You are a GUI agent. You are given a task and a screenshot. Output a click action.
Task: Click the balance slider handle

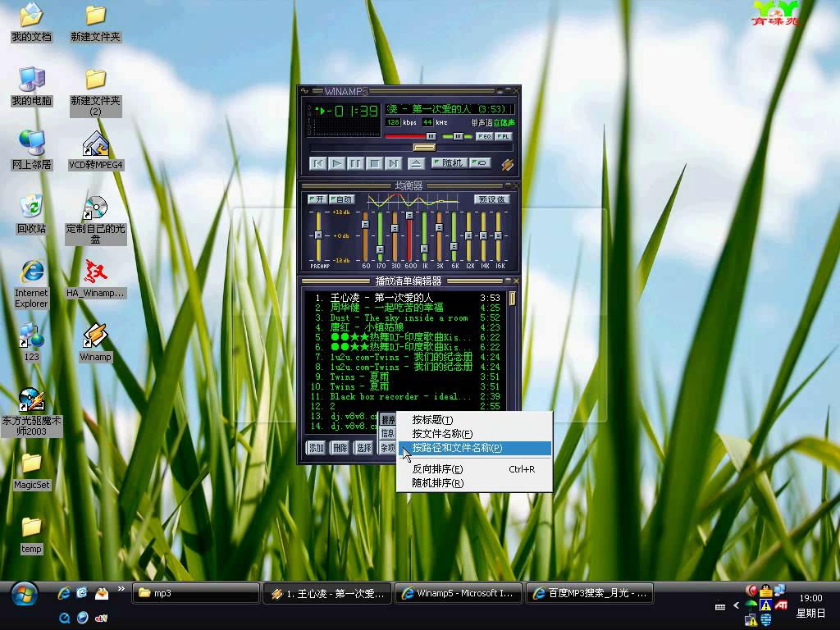(458, 137)
